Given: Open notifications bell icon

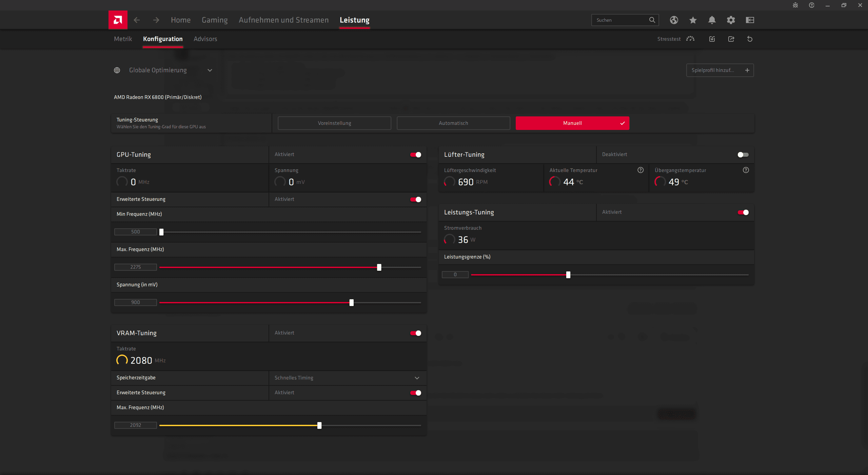Looking at the screenshot, I should coord(712,20).
